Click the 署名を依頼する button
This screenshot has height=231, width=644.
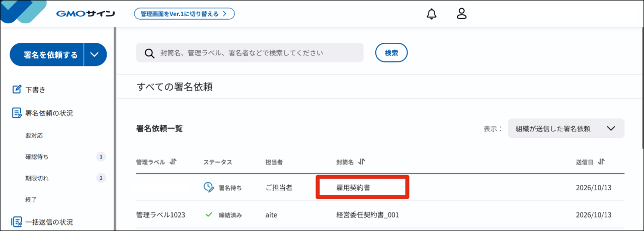tap(47, 55)
